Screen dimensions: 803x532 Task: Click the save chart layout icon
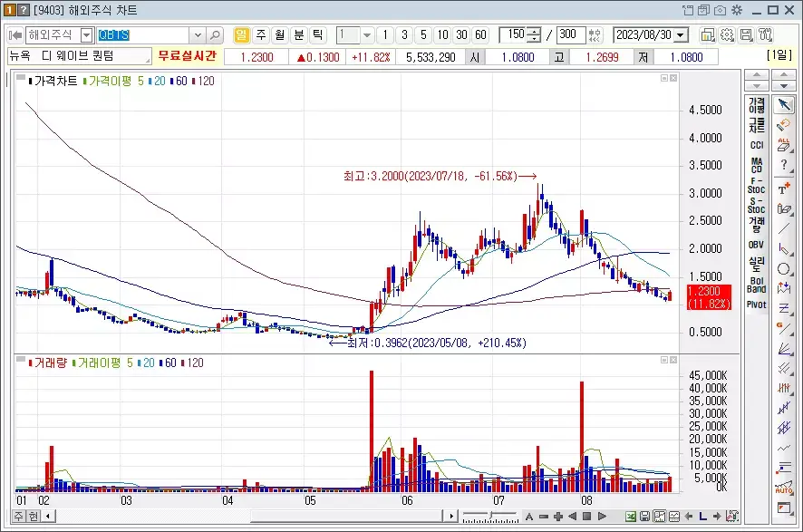pos(746,35)
